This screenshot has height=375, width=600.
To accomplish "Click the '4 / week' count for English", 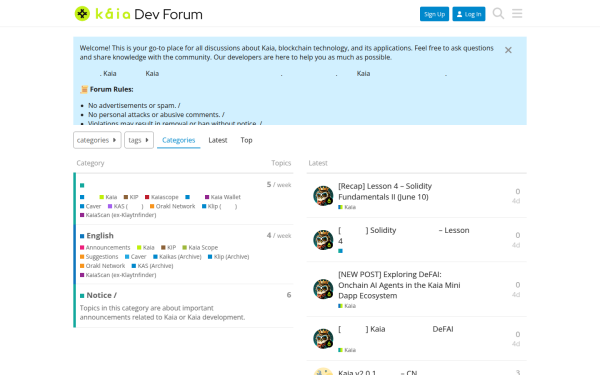I will click(279, 235).
